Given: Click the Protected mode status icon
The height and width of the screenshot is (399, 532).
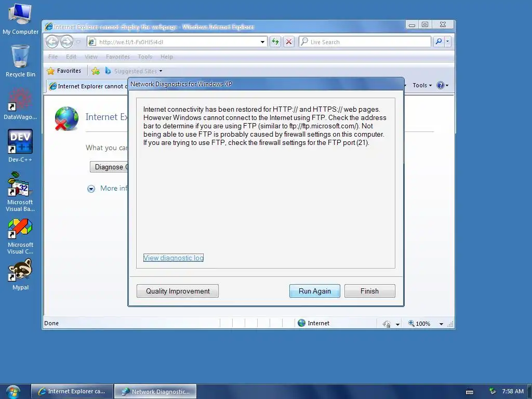Looking at the screenshot, I should point(386,324).
